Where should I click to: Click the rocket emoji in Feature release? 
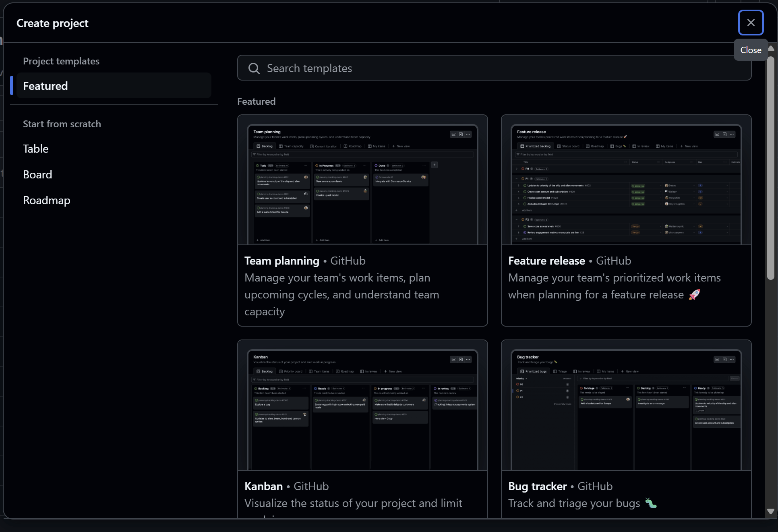(695, 294)
